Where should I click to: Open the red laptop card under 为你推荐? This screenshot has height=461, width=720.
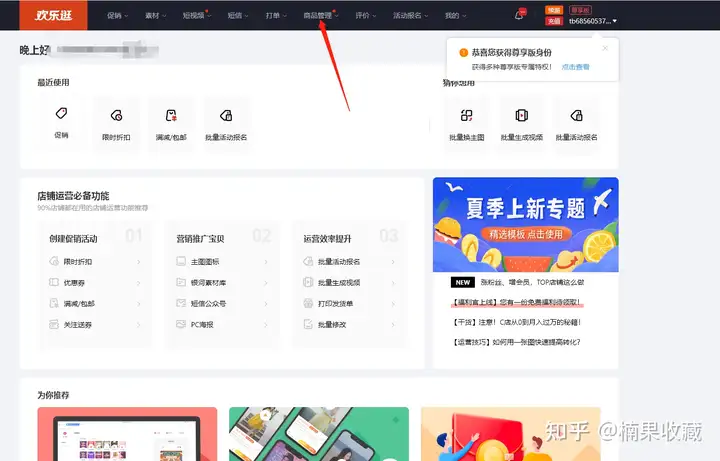(127, 434)
